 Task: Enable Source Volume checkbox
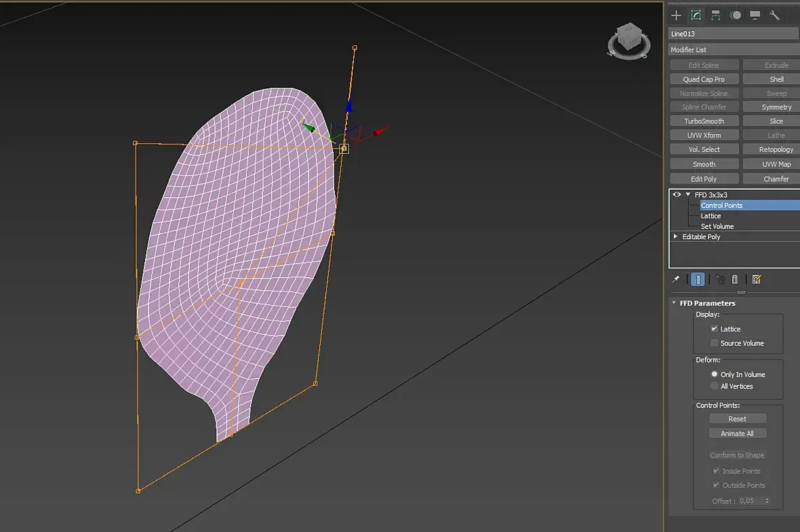click(715, 343)
